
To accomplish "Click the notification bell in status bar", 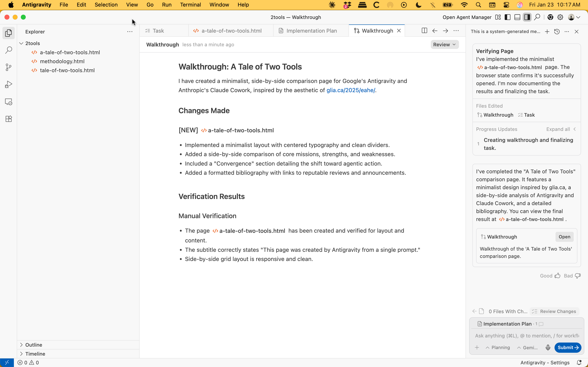I will (x=579, y=362).
